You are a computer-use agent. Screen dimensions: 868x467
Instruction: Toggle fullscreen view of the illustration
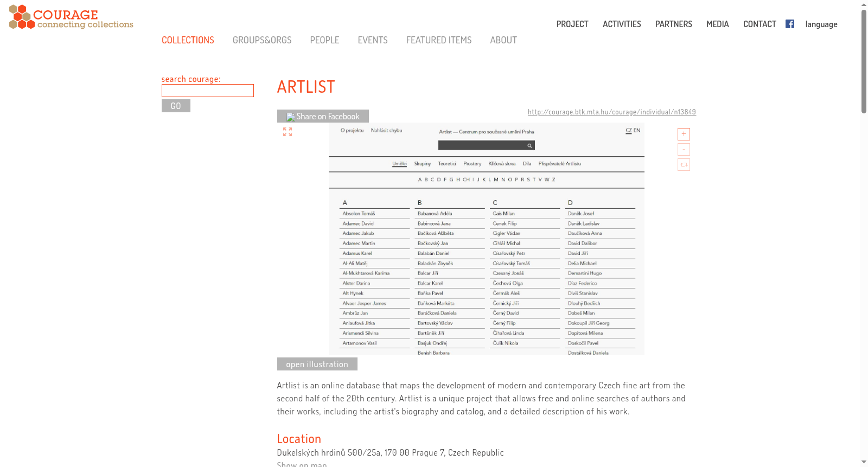click(288, 132)
